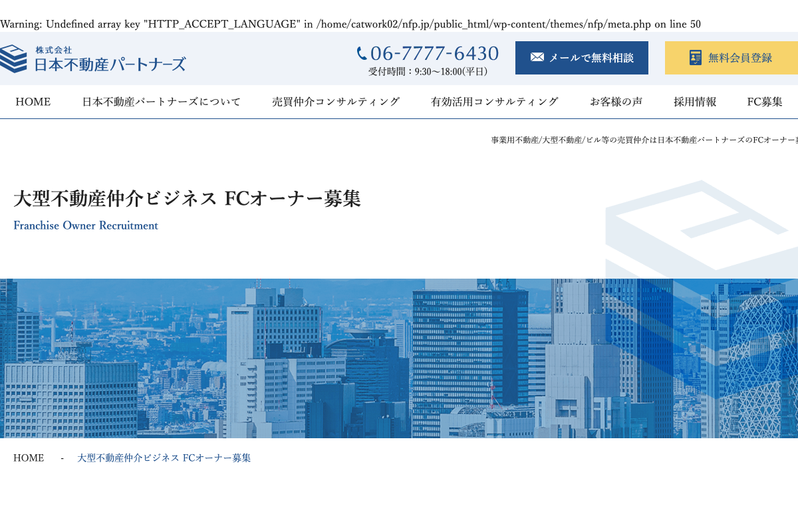Click 大型不動産仲介ビジネス FCオーナー募集 breadcrumb text
The height and width of the screenshot is (532, 798).
[x=164, y=458]
